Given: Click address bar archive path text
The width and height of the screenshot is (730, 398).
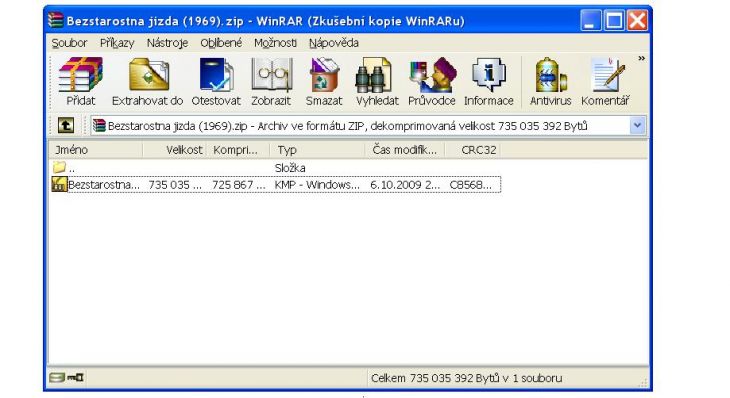Looking at the screenshot, I should 347,126.
